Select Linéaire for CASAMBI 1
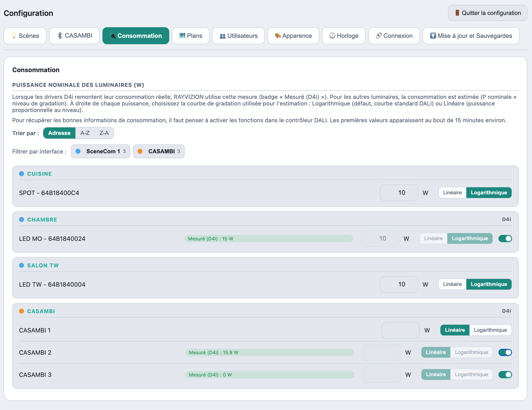This screenshot has width=532, height=410. (x=455, y=330)
